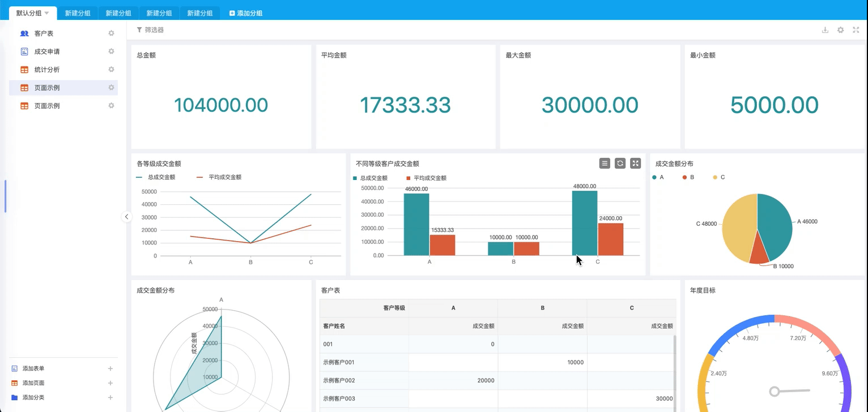Screen dimensions: 868x412
Task: Open the bar chart card's list menu icon
Action: coord(605,163)
